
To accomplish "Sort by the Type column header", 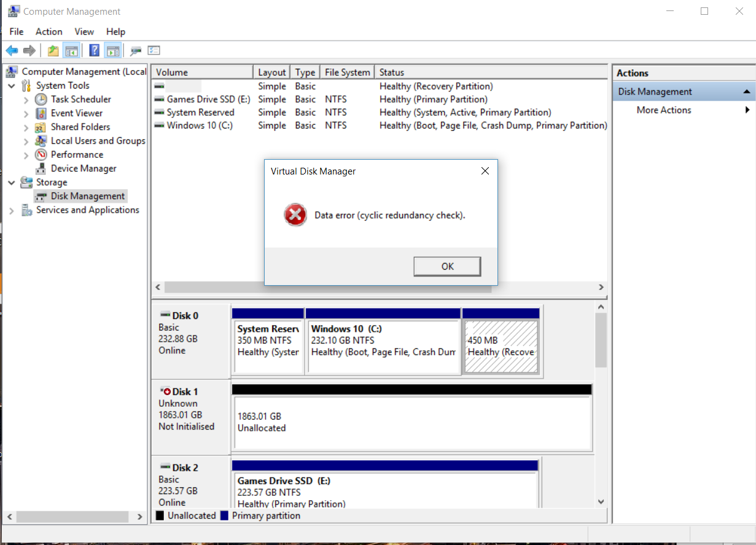I will click(305, 72).
